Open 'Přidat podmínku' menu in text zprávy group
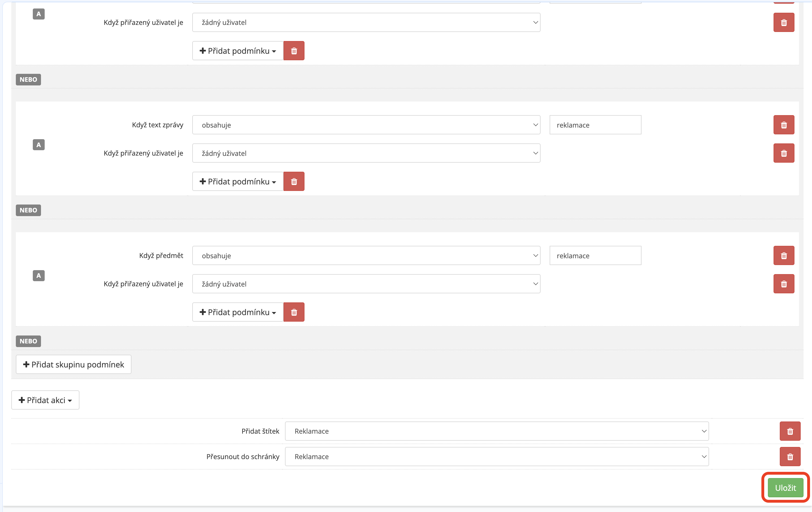This screenshot has height=512, width=812. (x=238, y=181)
